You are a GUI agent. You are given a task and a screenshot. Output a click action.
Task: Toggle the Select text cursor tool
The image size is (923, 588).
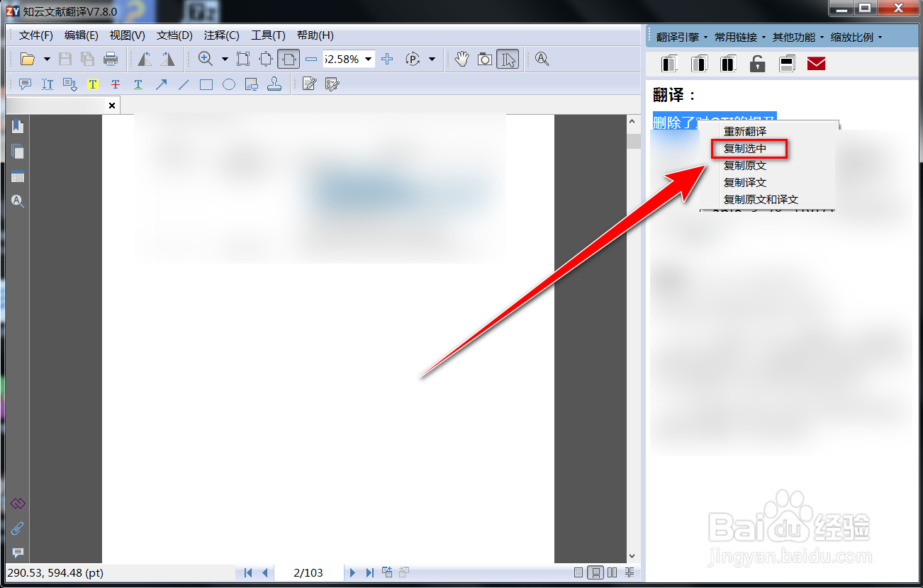tap(508, 60)
